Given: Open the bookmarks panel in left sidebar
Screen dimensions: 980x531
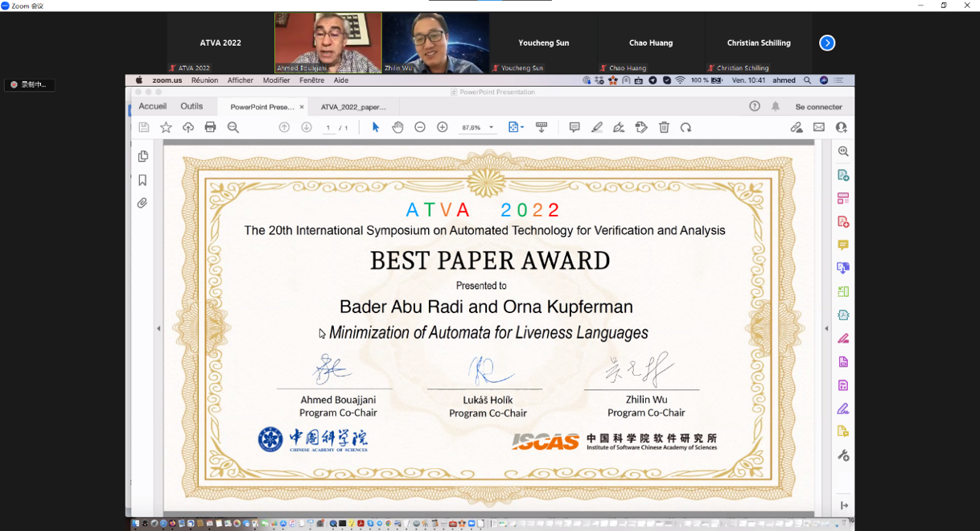Looking at the screenshot, I should [142, 180].
